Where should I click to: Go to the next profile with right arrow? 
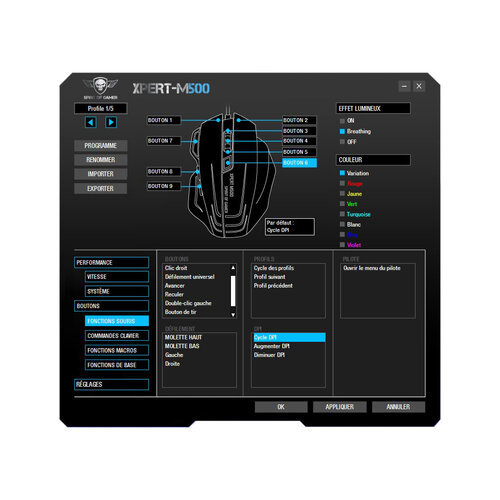click(111, 122)
